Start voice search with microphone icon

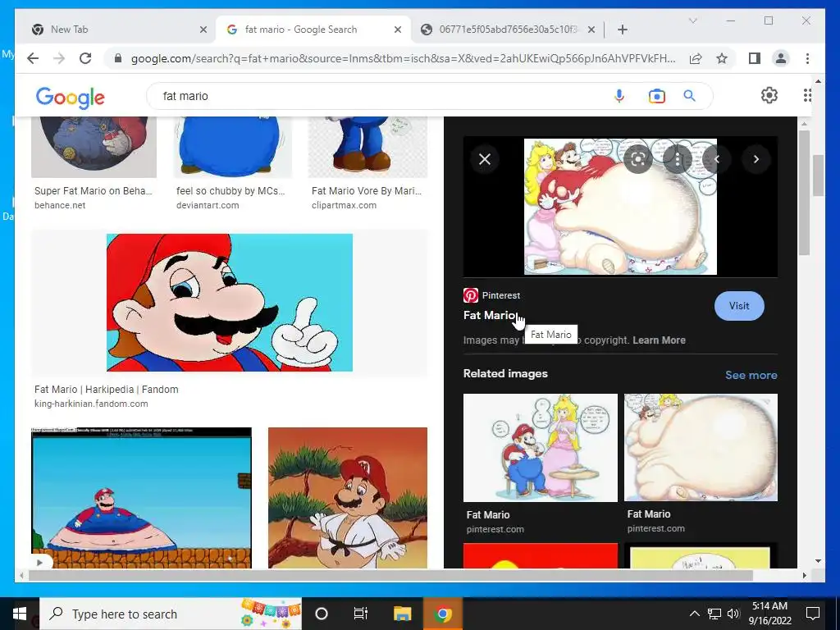pos(619,96)
